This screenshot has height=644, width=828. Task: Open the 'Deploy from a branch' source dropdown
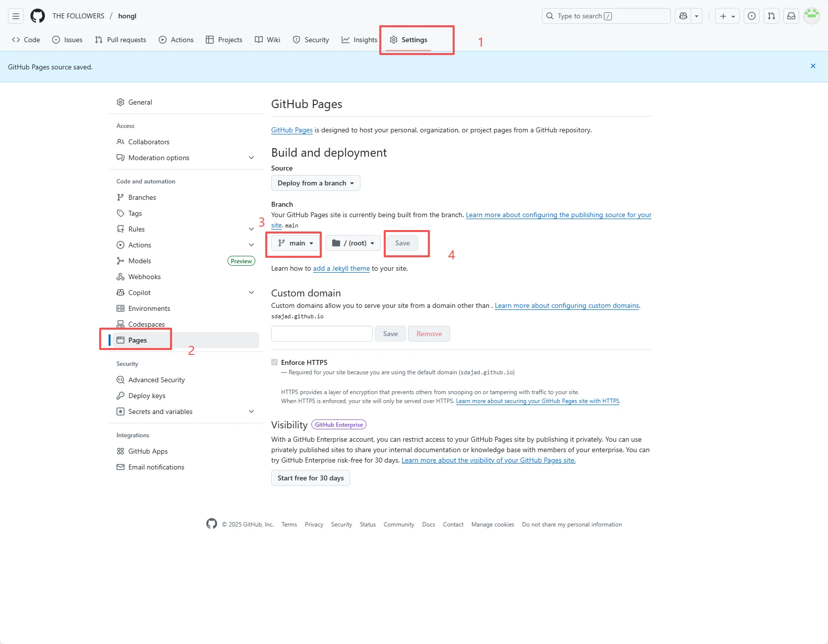click(x=315, y=183)
